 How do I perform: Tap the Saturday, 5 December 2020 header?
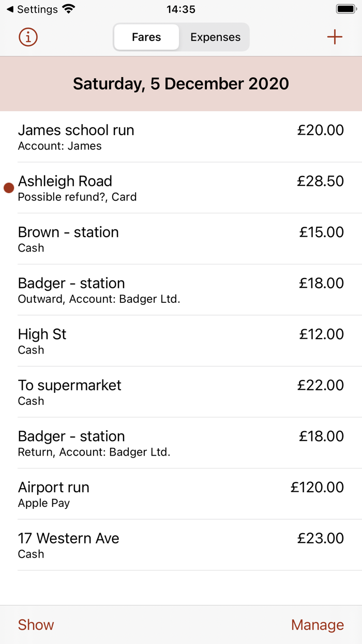click(181, 83)
